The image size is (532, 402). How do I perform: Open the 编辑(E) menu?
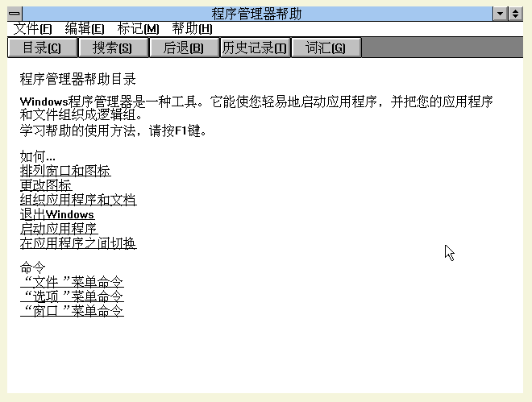(x=85, y=29)
